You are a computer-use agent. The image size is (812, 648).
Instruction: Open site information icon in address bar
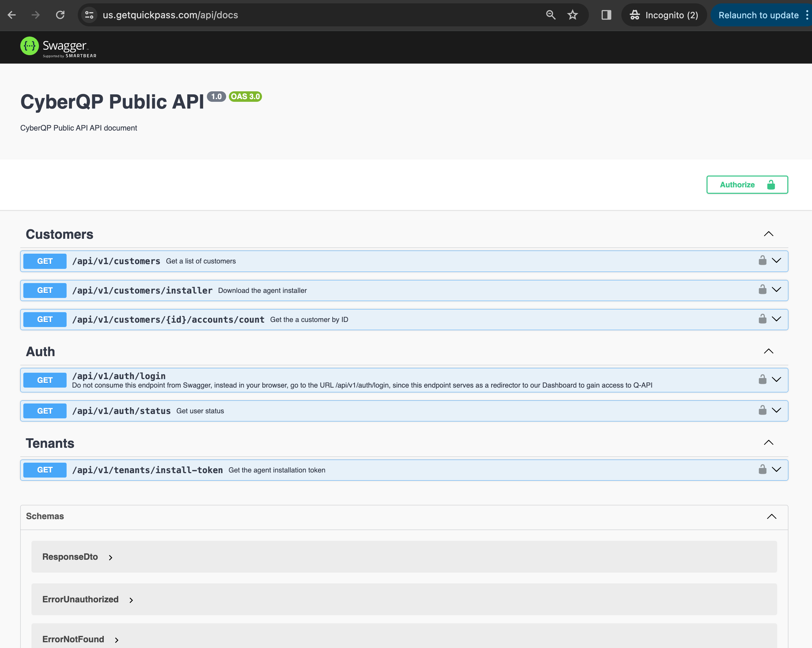click(x=89, y=15)
